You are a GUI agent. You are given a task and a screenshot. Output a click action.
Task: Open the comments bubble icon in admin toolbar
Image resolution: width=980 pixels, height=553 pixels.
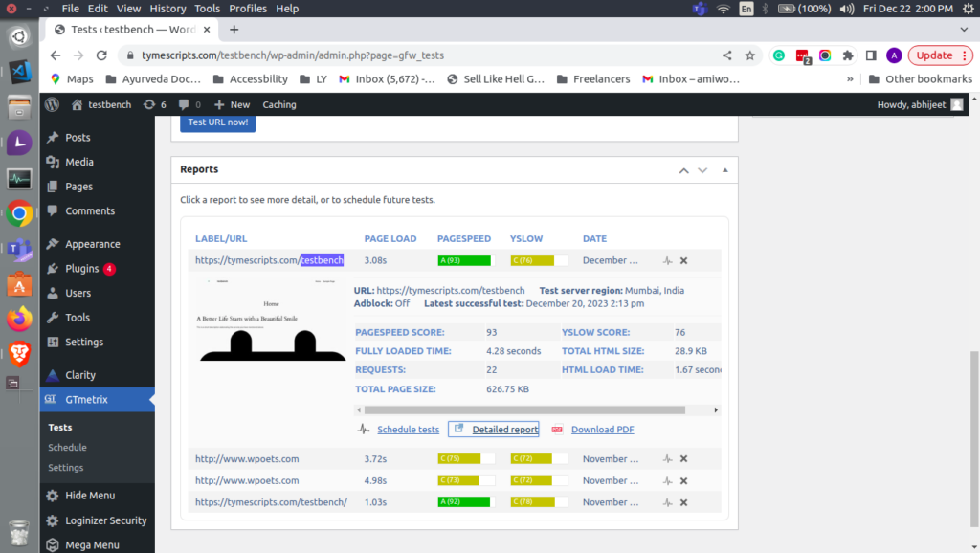coord(183,104)
